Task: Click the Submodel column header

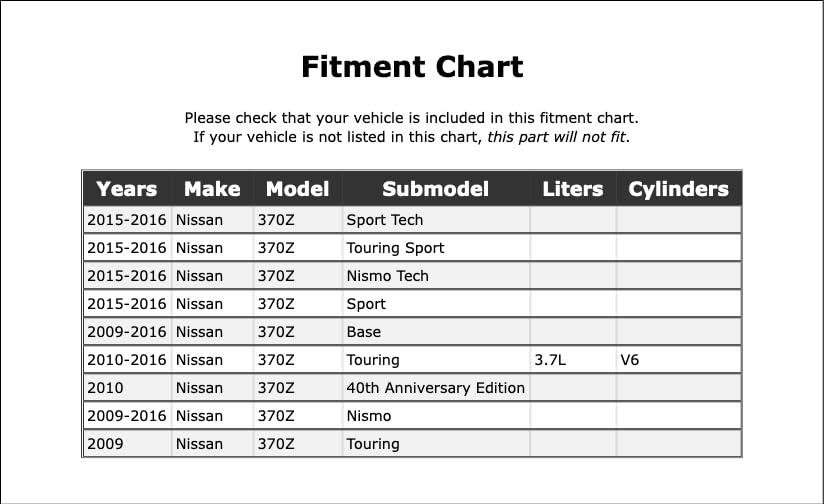Action: pyautogui.click(x=435, y=189)
